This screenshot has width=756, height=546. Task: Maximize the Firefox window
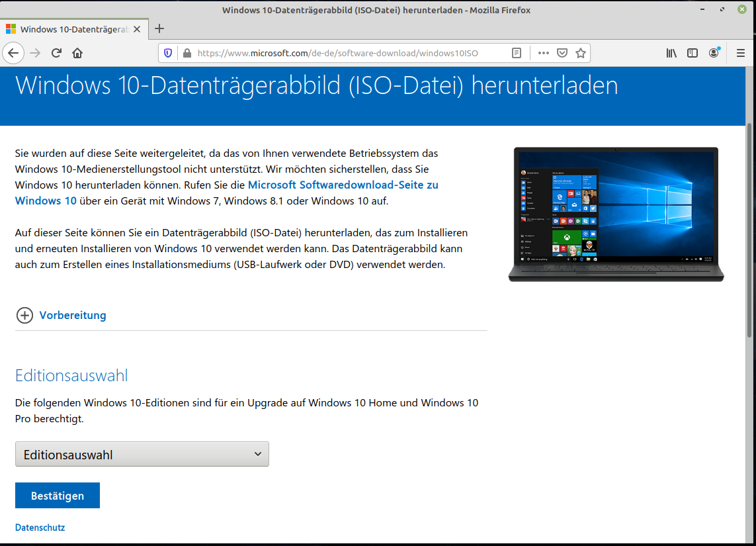point(722,10)
